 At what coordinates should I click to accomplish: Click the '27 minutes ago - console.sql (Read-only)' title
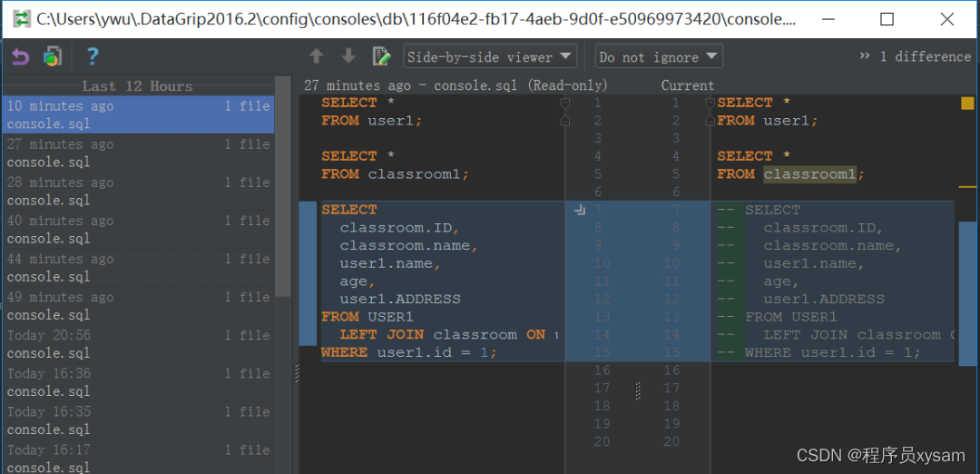point(456,85)
